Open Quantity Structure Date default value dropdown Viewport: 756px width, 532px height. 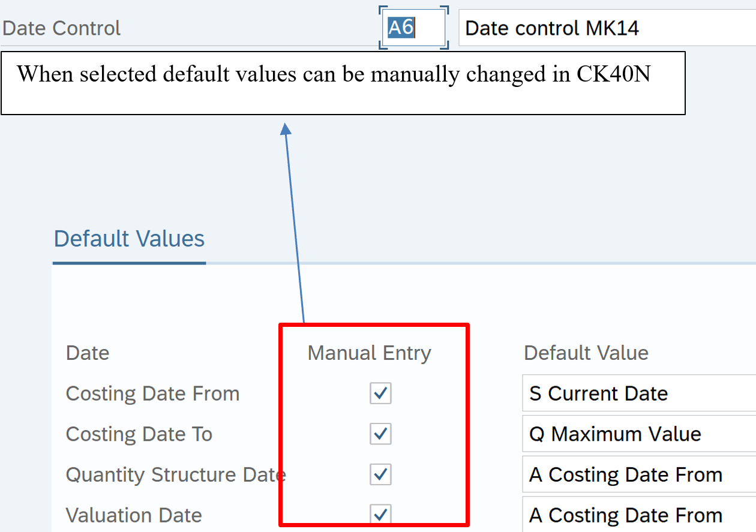(638, 474)
